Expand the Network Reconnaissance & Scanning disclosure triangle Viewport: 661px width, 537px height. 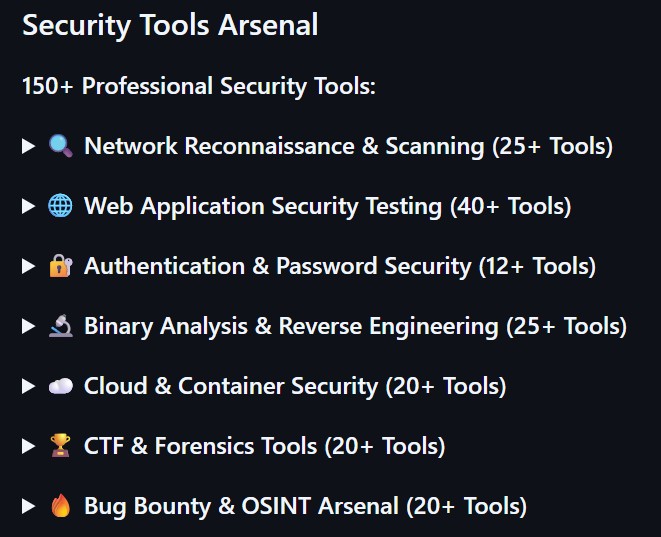(x=28, y=147)
